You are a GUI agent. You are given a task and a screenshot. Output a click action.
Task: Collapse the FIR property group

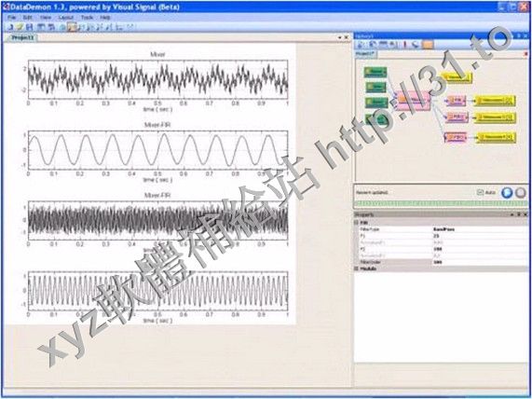tap(356, 223)
